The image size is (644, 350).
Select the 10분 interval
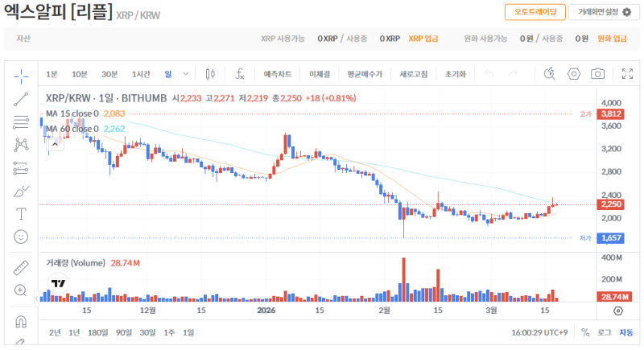pos(79,74)
